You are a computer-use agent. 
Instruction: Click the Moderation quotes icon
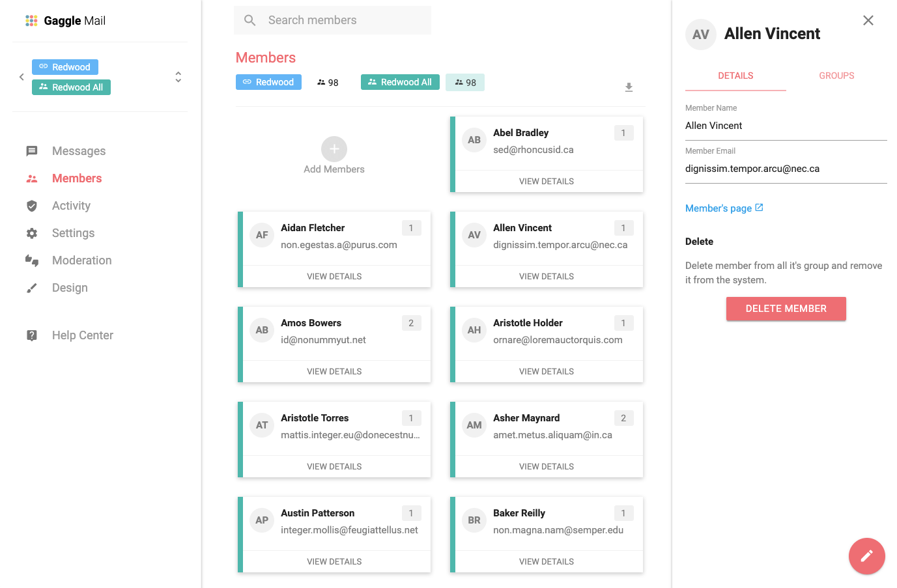(32, 260)
